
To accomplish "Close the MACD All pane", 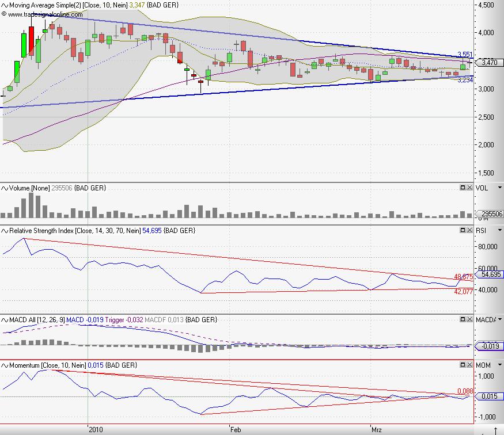I will 469,319.
